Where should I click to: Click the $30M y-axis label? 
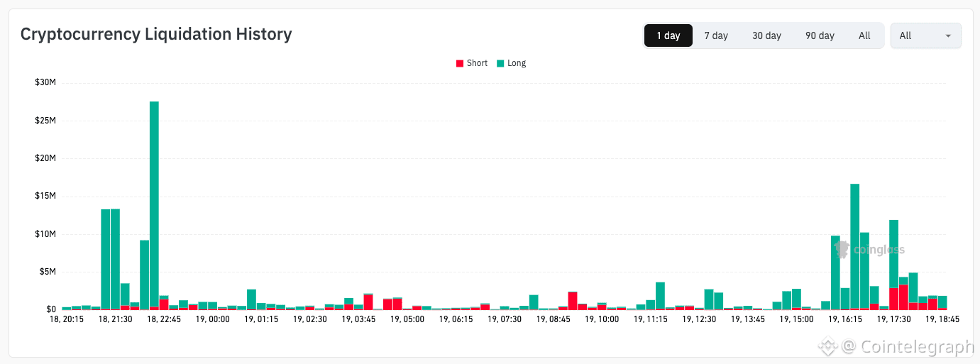45,82
